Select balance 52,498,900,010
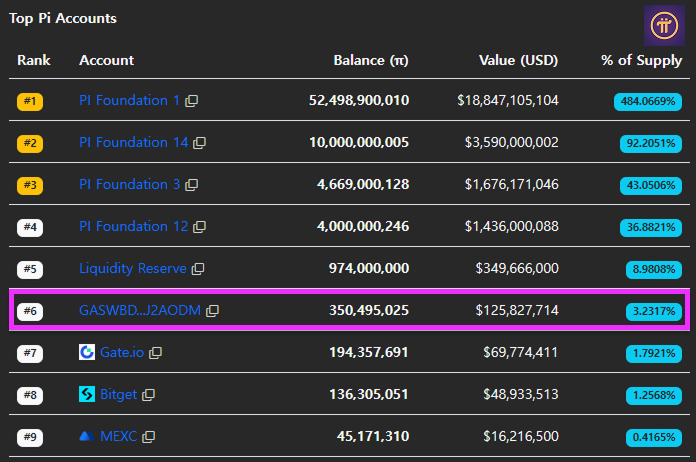 (359, 100)
